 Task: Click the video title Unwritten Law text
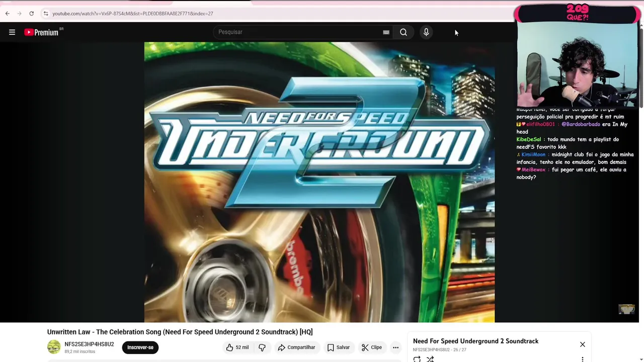click(180, 332)
